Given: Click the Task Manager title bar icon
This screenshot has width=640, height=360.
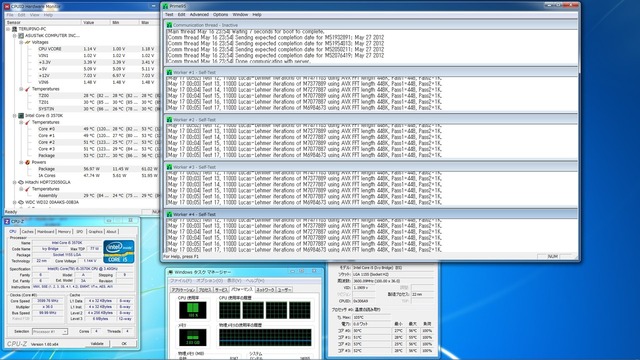Looking at the screenshot, I should (171, 272).
